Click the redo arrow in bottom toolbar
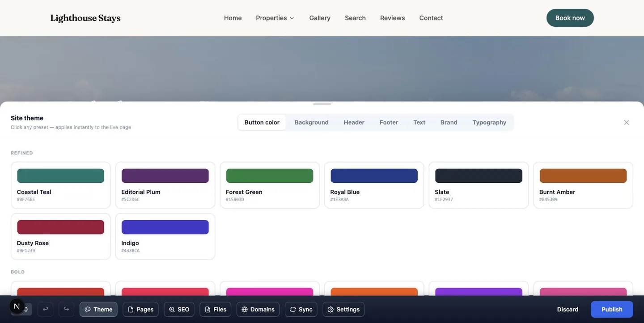Image resolution: width=644 pixels, height=323 pixels. pos(66,309)
